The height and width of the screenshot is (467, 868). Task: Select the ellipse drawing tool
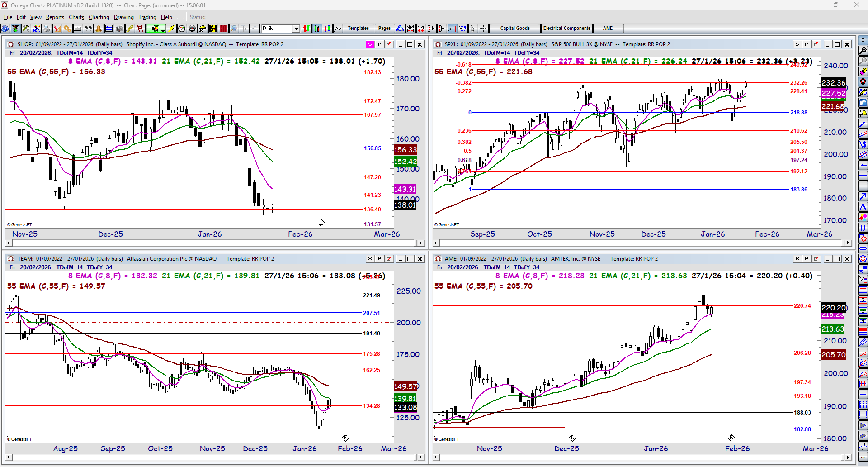tap(863, 248)
